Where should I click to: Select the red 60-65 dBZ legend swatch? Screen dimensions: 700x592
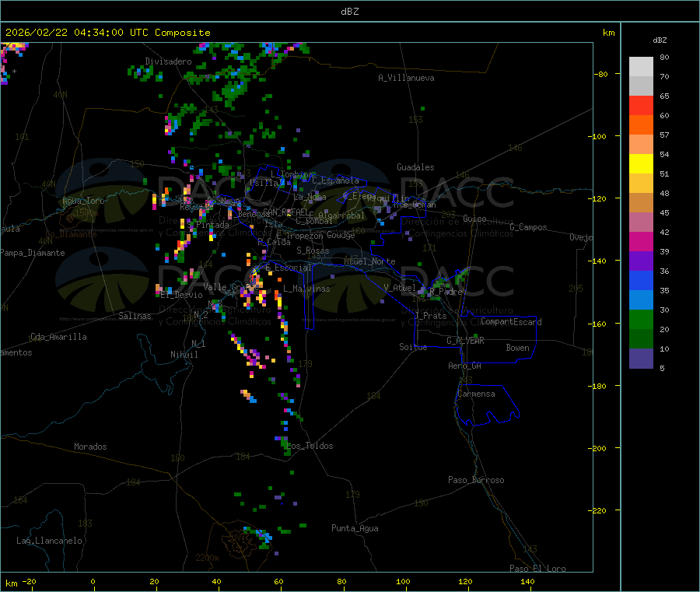(x=641, y=106)
